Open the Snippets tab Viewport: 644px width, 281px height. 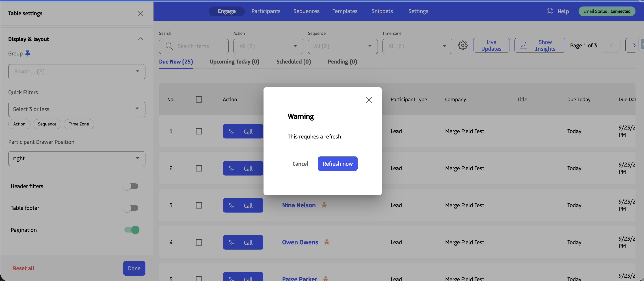[382, 11]
